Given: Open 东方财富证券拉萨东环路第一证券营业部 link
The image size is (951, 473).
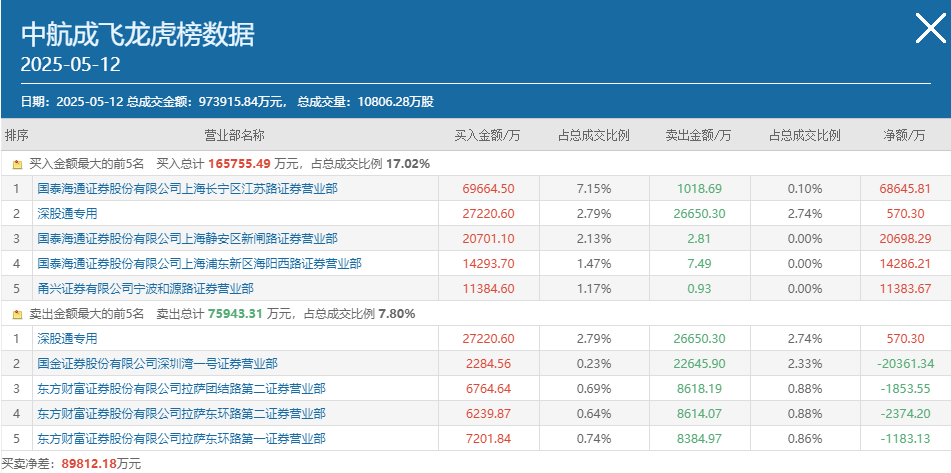Looking at the screenshot, I should pyautogui.click(x=181, y=438).
